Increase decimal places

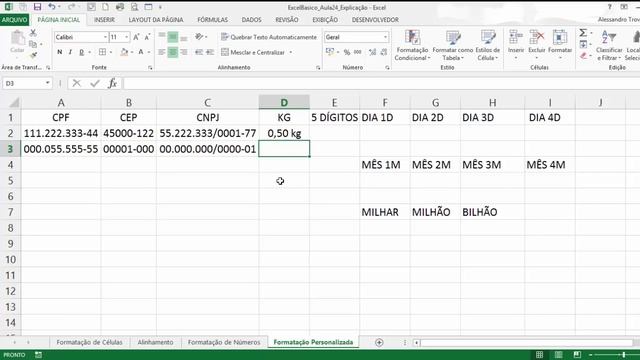(x=372, y=52)
